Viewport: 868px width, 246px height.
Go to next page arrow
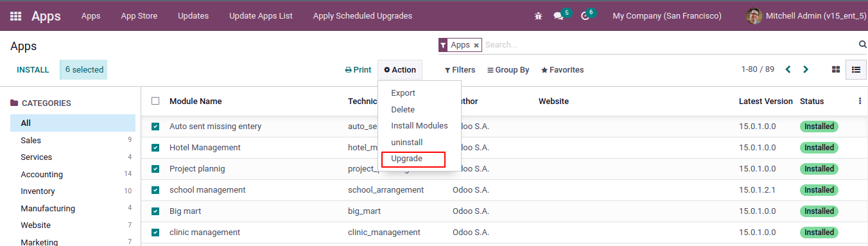pos(806,69)
